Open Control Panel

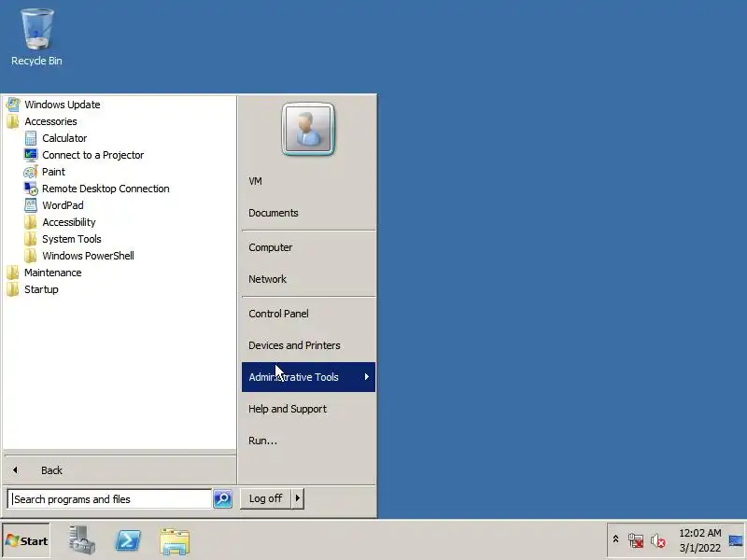click(x=308, y=314)
